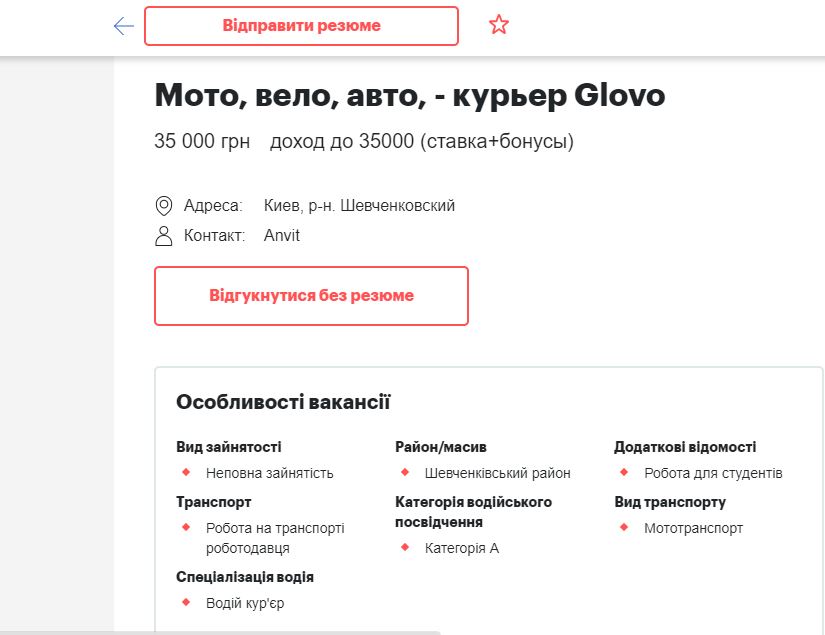825x635 pixels.
Task: Click the person icon beside Контакт
Action: (x=163, y=234)
